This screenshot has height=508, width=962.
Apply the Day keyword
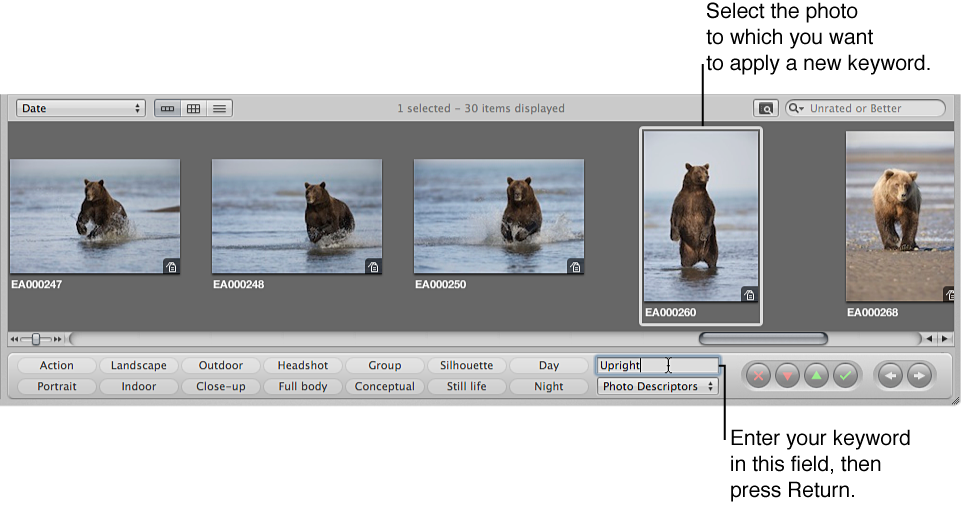coord(548,366)
